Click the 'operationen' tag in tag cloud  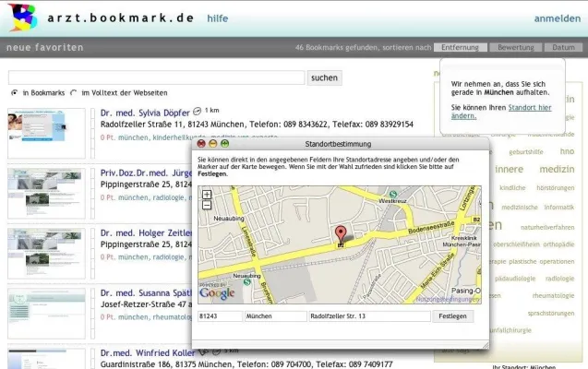coord(557,261)
